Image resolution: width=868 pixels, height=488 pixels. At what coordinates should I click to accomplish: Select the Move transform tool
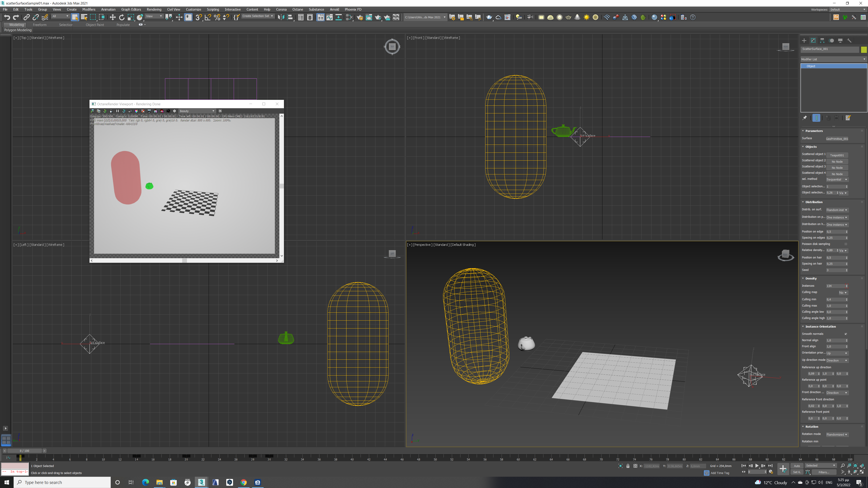point(113,18)
